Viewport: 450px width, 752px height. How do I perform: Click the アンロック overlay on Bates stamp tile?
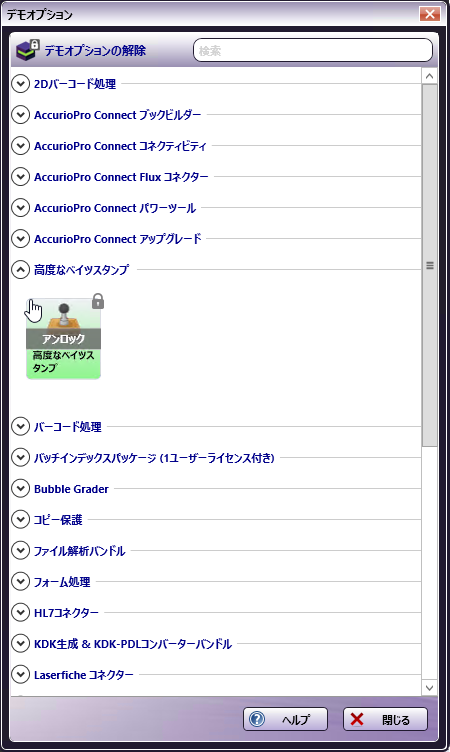point(63,339)
